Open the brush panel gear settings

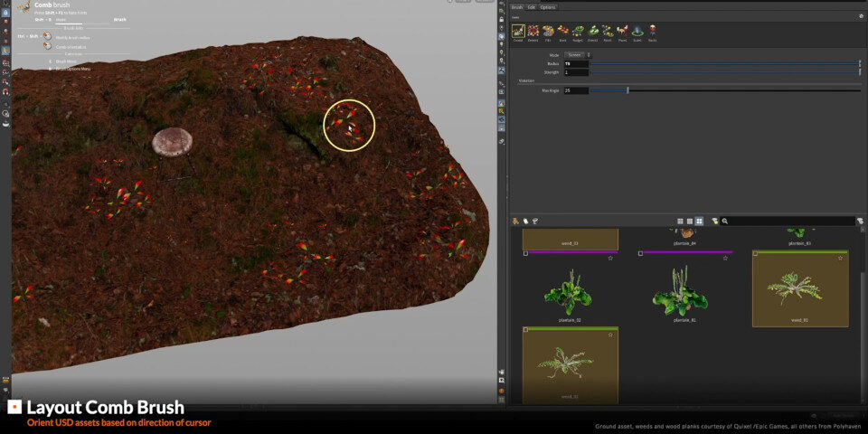point(861,16)
